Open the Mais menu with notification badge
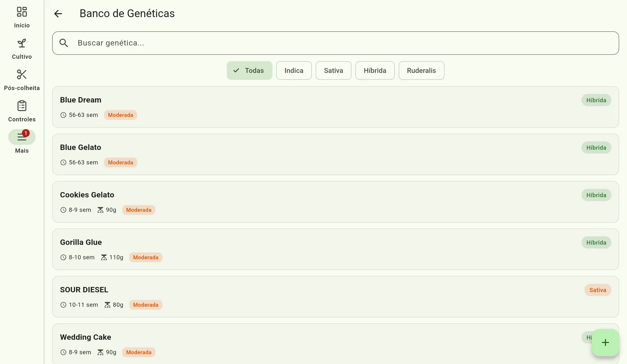The height and width of the screenshot is (364, 627). coord(22,137)
